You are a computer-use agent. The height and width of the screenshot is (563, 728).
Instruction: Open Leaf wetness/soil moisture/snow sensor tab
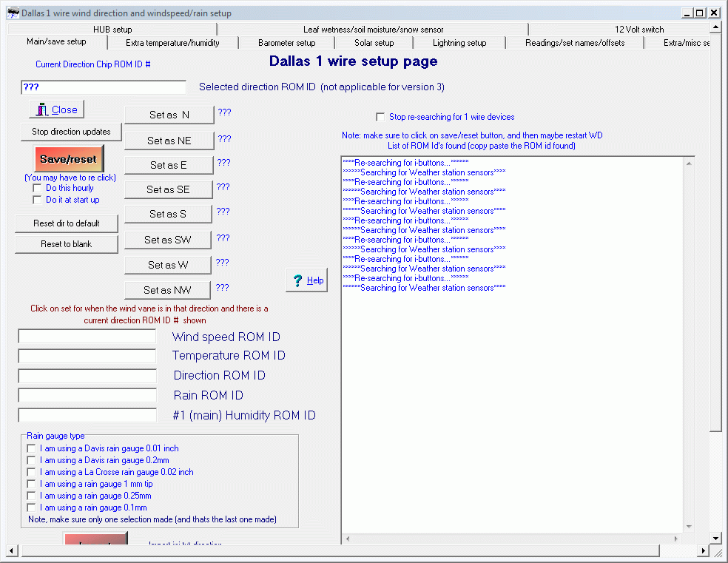(x=373, y=30)
